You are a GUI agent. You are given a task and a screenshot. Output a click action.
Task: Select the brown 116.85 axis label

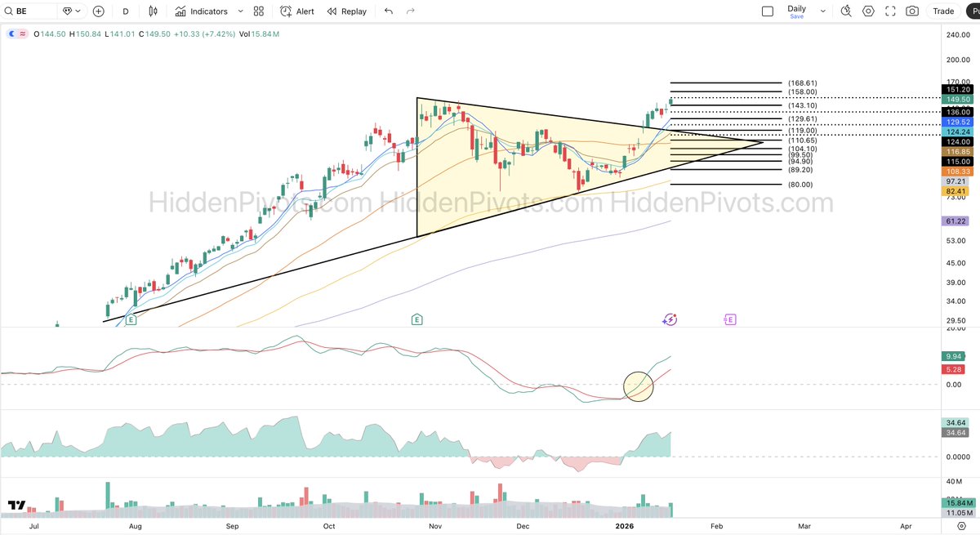pos(957,152)
